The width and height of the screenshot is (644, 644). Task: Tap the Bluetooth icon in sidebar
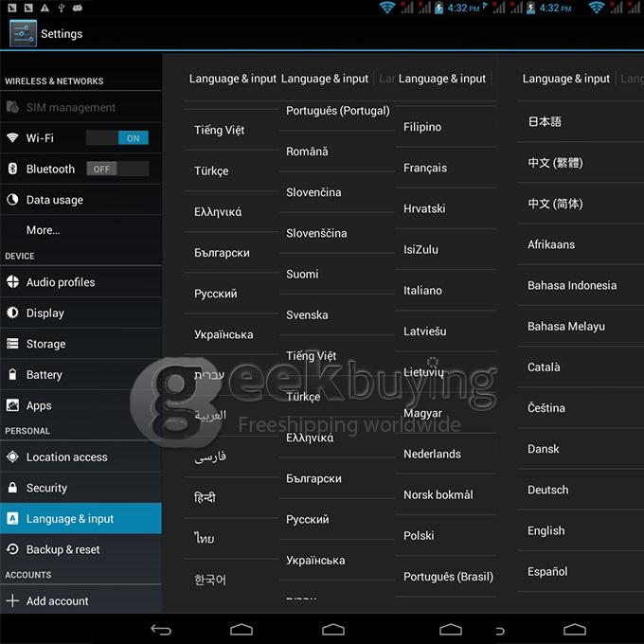[12, 169]
